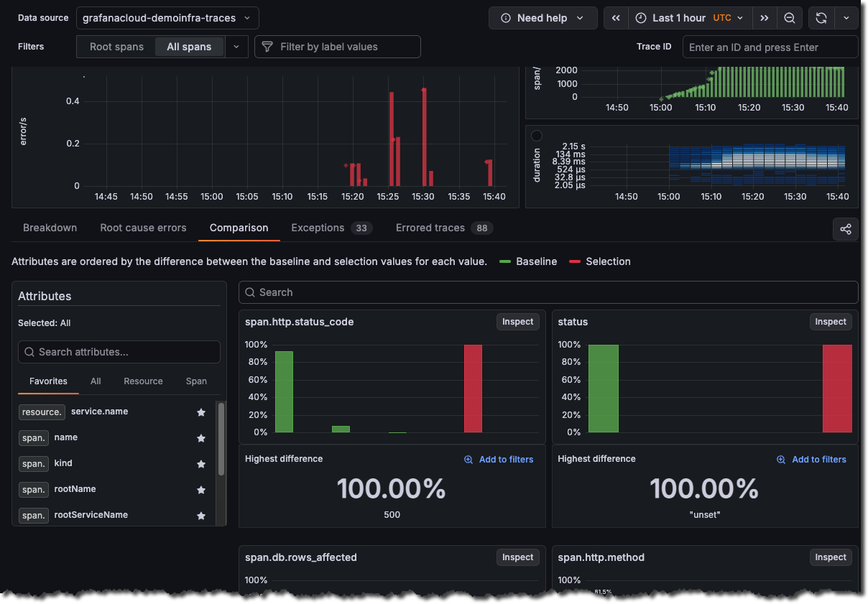The image size is (868, 604).
Task: Click the refresh dashboard icon
Action: coord(821,18)
